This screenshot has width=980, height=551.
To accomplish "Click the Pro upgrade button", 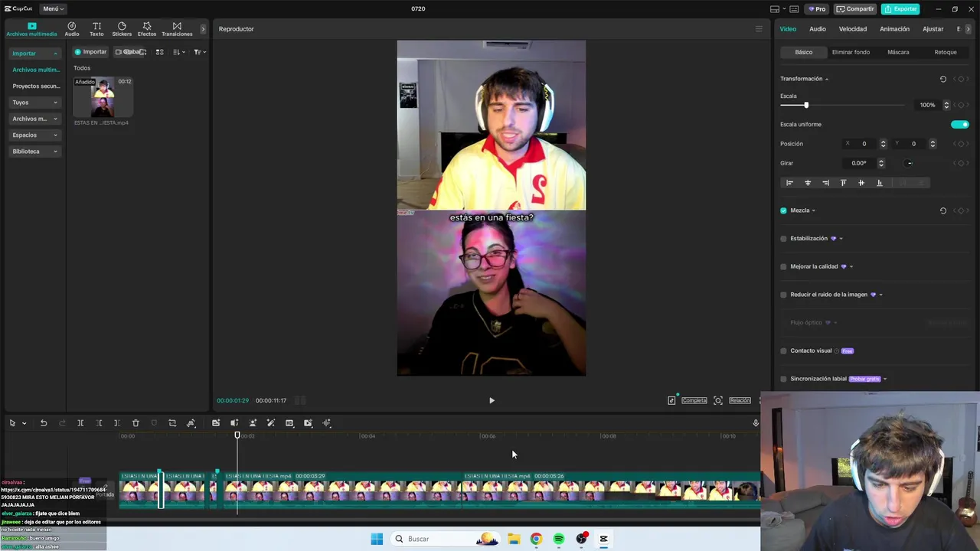I will pyautogui.click(x=816, y=9).
